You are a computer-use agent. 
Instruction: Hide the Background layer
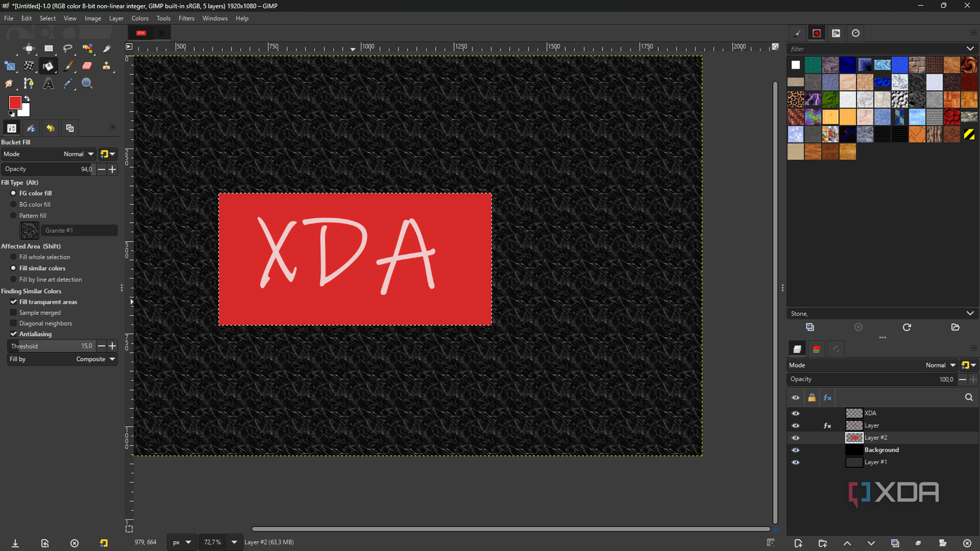(796, 450)
